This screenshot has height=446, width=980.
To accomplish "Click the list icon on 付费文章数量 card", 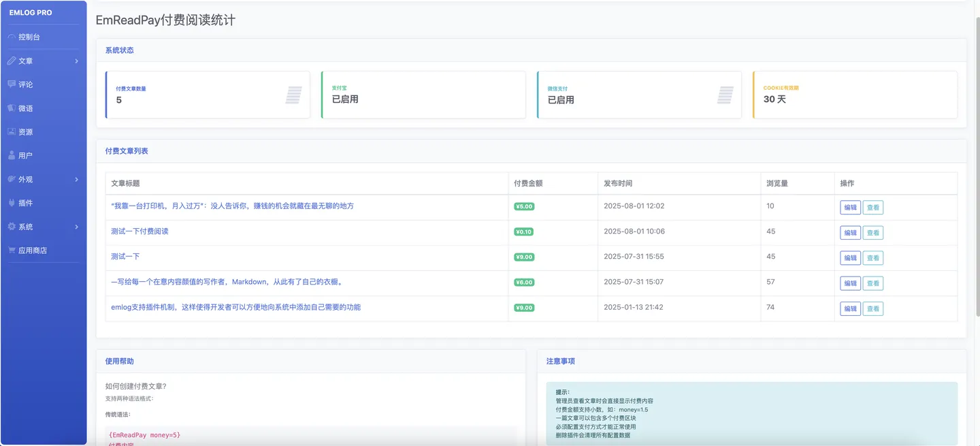I will pos(293,95).
